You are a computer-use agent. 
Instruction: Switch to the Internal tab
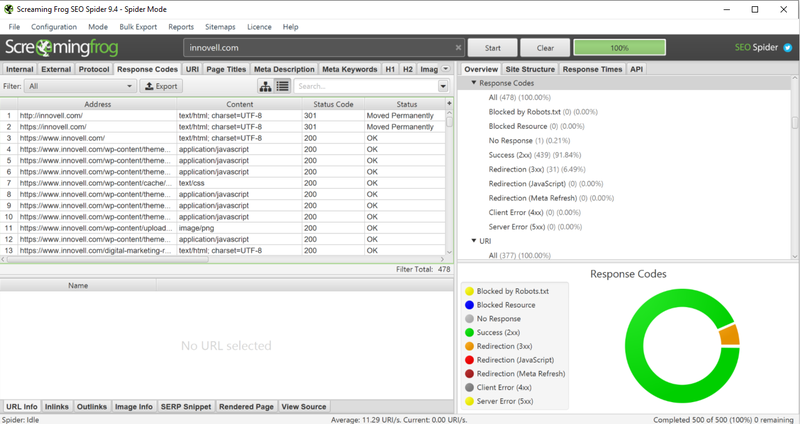[19, 69]
